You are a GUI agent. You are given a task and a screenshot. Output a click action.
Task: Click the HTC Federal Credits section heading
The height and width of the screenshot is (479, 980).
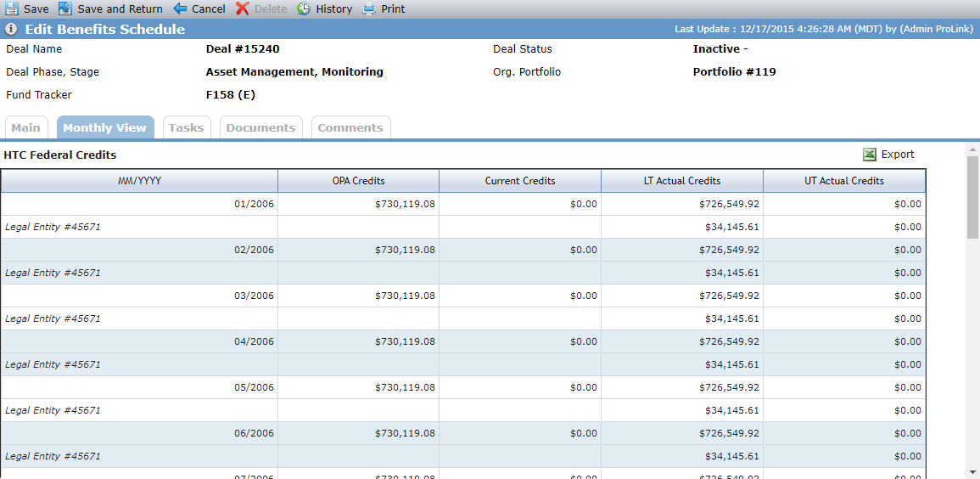[60, 155]
